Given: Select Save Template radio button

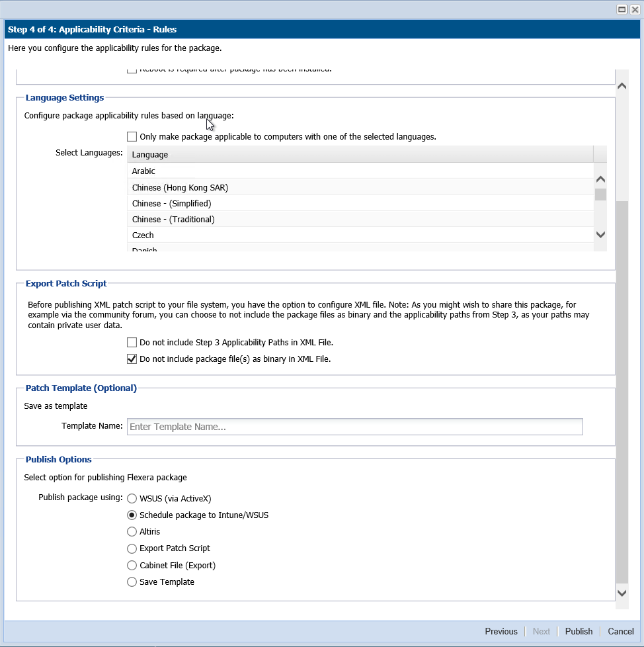Looking at the screenshot, I should [132, 582].
